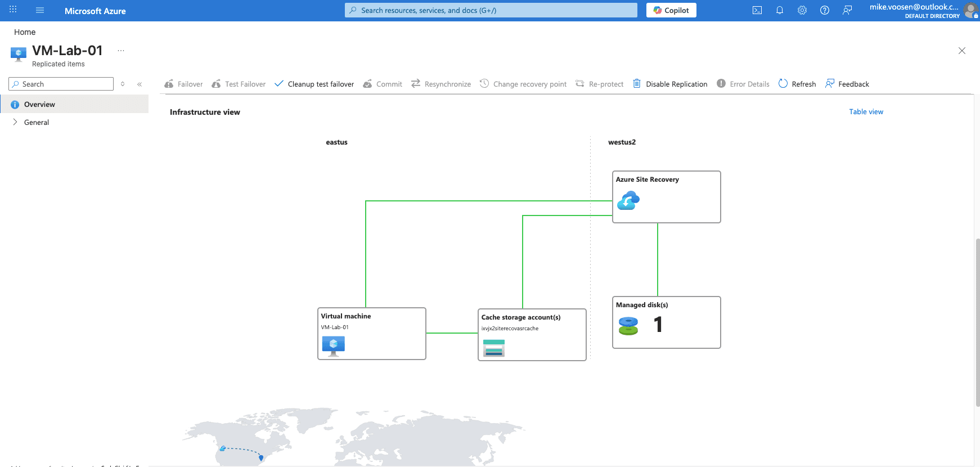Click the Commit command
Screen dimensions: 980x467
click(x=383, y=84)
